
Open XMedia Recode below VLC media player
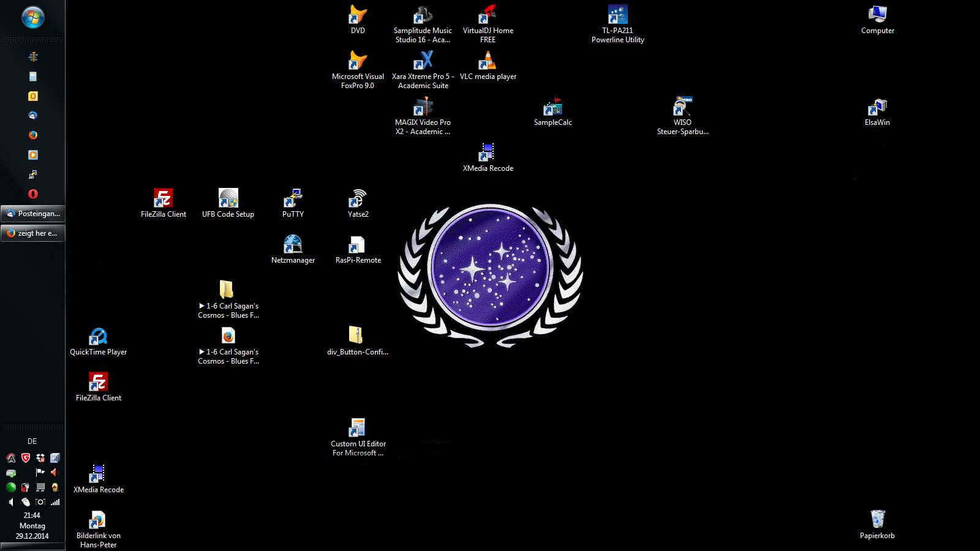pos(488,157)
